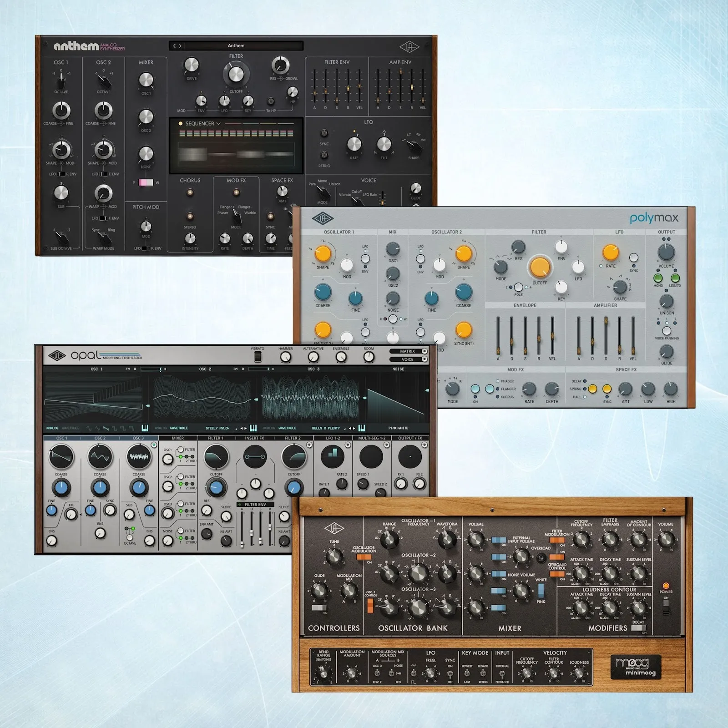Select the square wave LFO shape icon on Anthem
Image resolution: width=728 pixels, height=728 pixels.
[x=409, y=134]
